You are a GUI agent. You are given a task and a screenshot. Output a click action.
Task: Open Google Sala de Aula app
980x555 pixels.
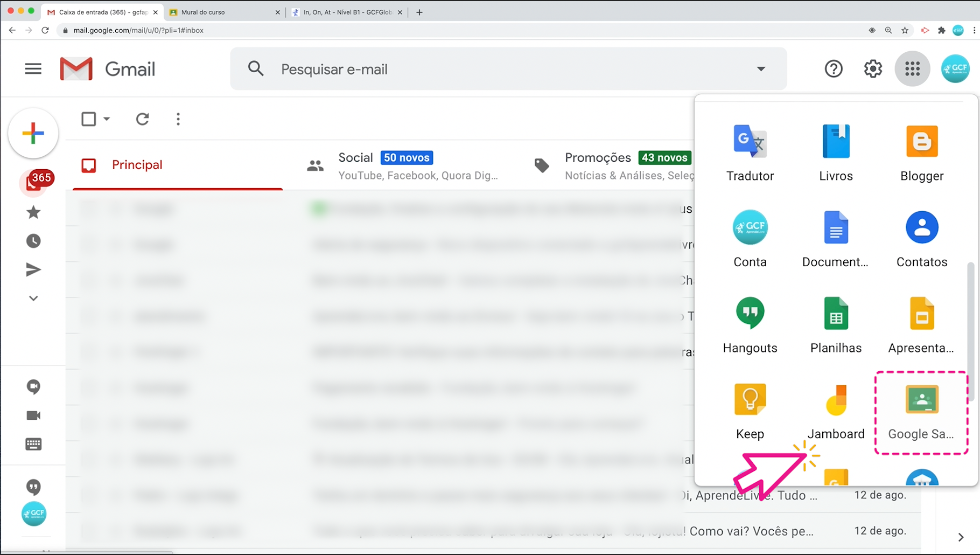pyautogui.click(x=922, y=413)
